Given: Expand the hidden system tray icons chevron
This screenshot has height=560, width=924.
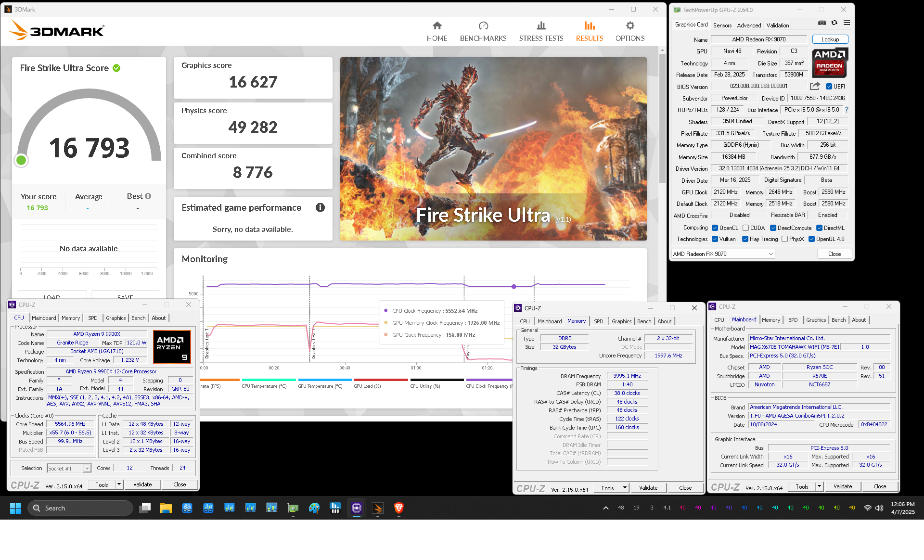Looking at the screenshot, I should (606, 508).
